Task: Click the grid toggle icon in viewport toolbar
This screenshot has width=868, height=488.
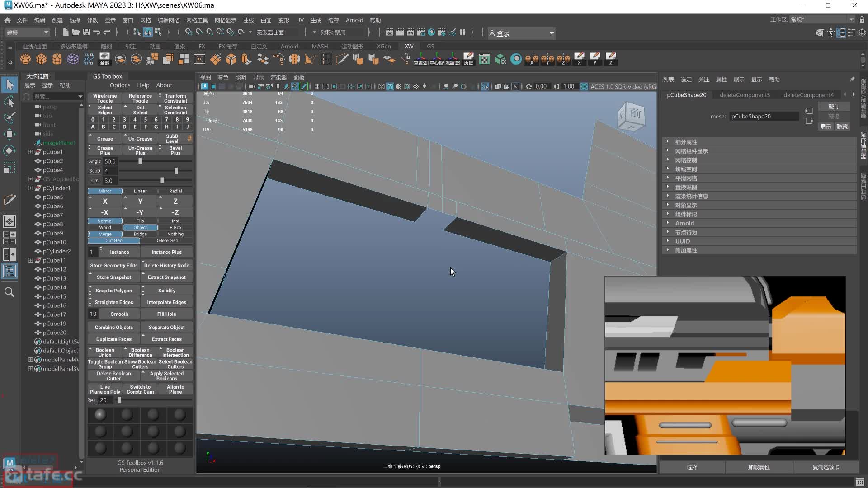Action: click(x=317, y=87)
